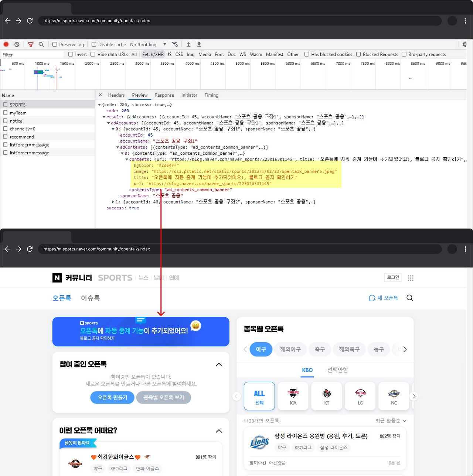The image size is (473, 476).
Task: Open the No throttling dropdown
Action: [148, 45]
